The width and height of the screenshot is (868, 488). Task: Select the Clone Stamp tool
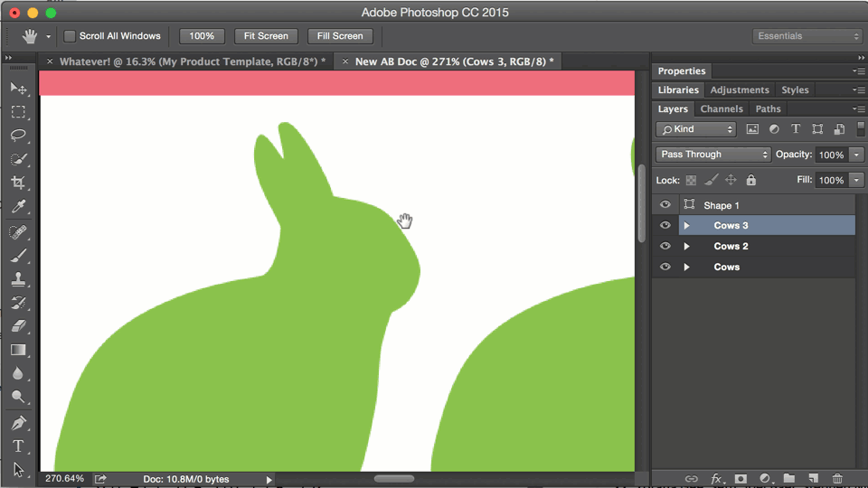pos(18,279)
